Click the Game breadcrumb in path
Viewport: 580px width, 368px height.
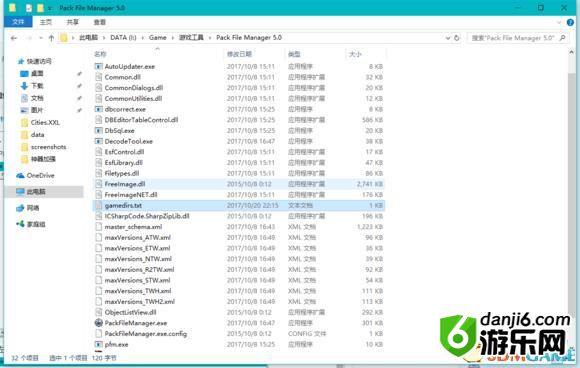pyautogui.click(x=158, y=38)
